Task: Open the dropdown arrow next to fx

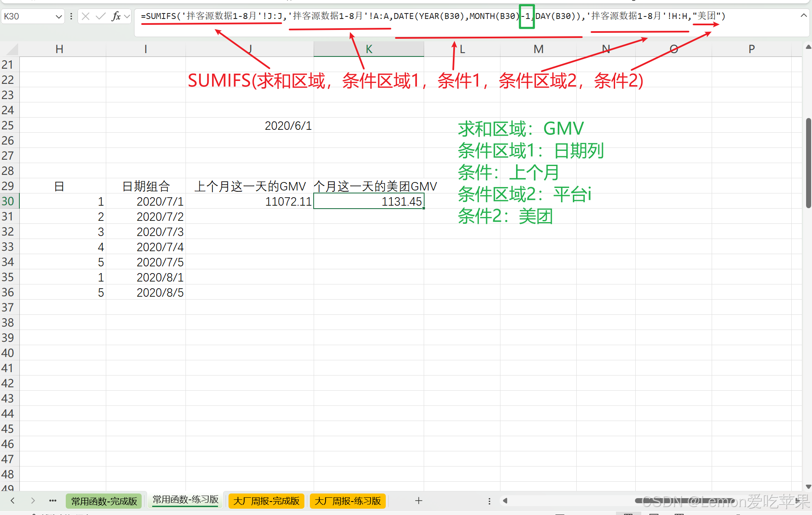Action: 127,16
